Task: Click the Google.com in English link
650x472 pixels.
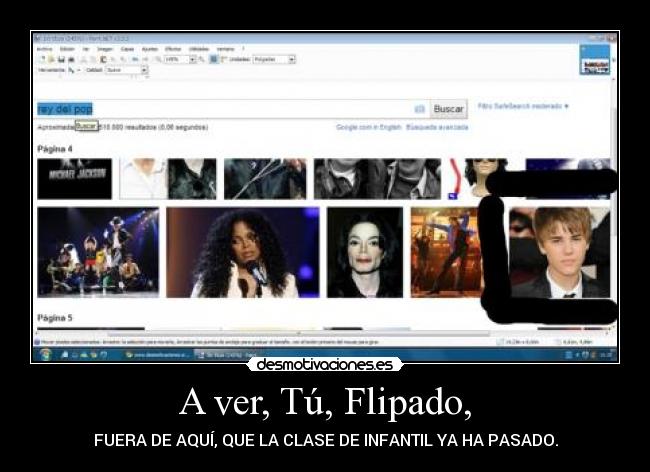Action: pyautogui.click(x=369, y=127)
